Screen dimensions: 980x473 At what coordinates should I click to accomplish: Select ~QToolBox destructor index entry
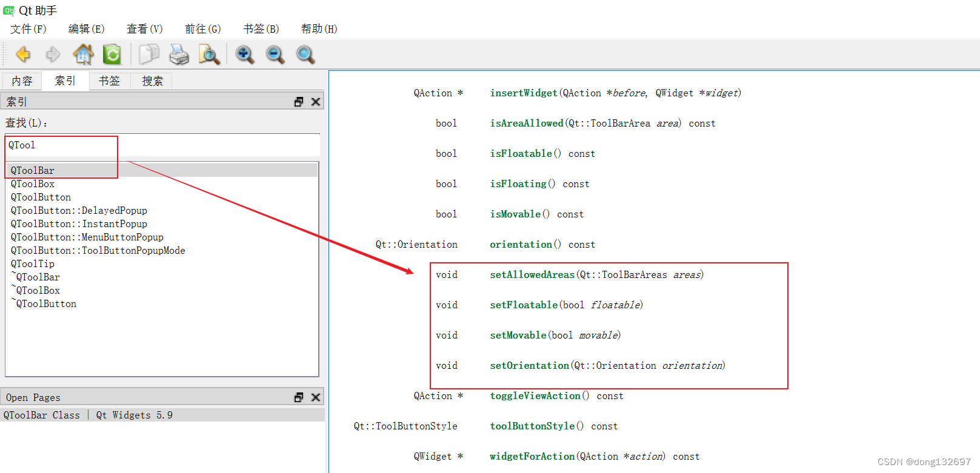(x=35, y=291)
